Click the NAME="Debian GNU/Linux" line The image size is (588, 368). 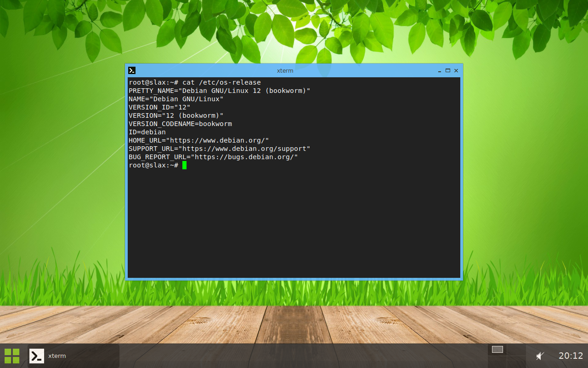pos(176,99)
